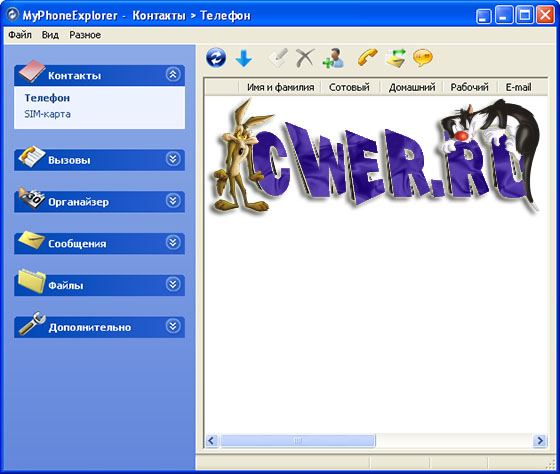560x474 pixels.
Task: Click the blue Refresh sync icon
Action: (216, 58)
